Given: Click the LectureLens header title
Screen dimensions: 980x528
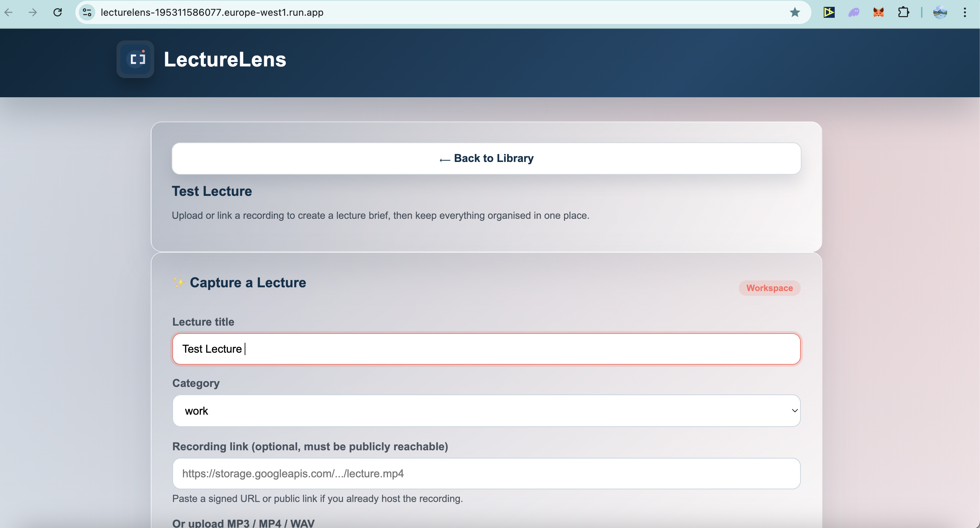Looking at the screenshot, I should pyautogui.click(x=225, y=59).
